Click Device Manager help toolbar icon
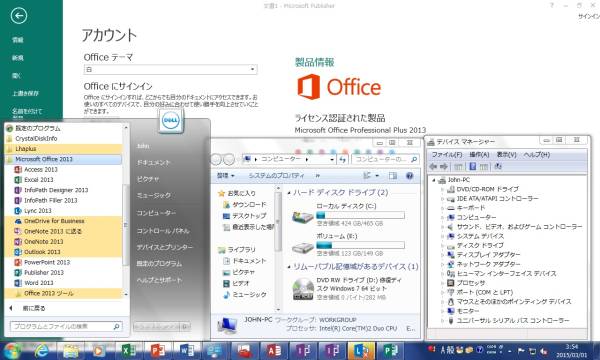600x360 pixels. (473, 166)
